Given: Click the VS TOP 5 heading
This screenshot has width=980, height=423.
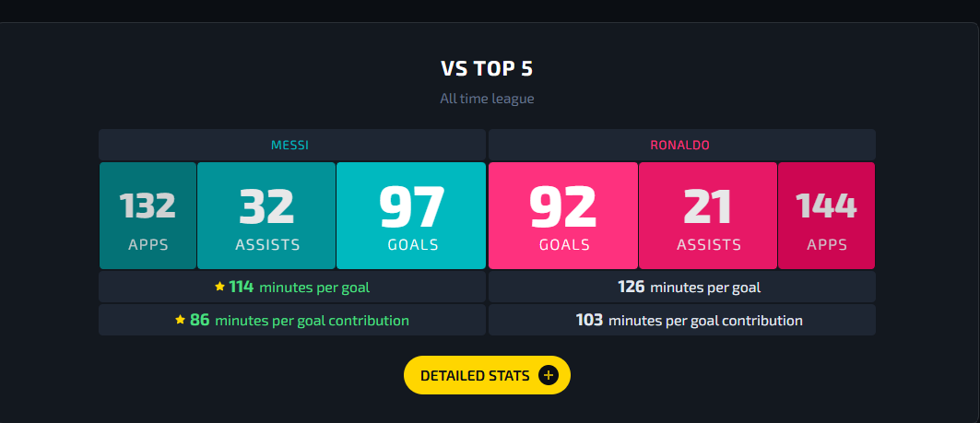Looking at the screenshot, I should point(487,69).
